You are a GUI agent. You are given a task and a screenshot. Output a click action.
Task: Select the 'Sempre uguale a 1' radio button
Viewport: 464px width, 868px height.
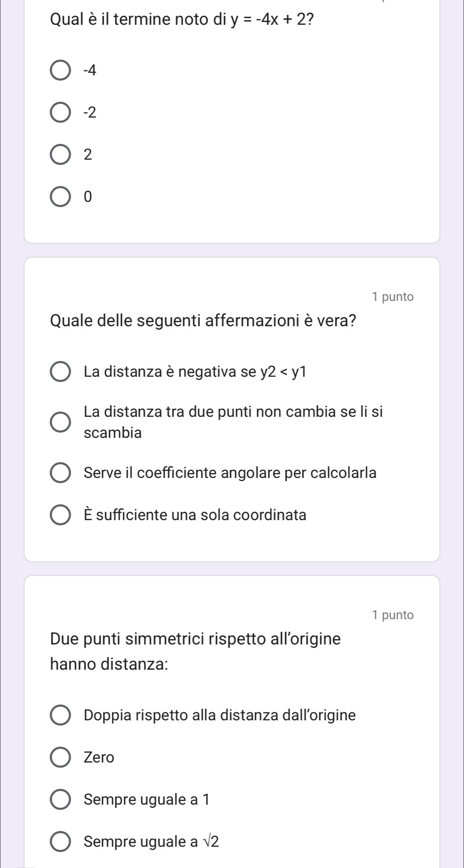tap(60, 800)
